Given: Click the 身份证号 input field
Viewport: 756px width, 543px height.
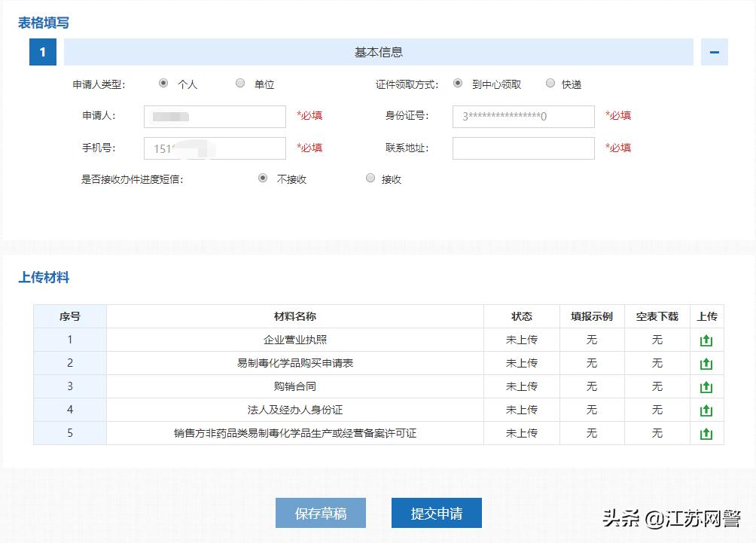Looking at the screenshot, I should [523, 116].
